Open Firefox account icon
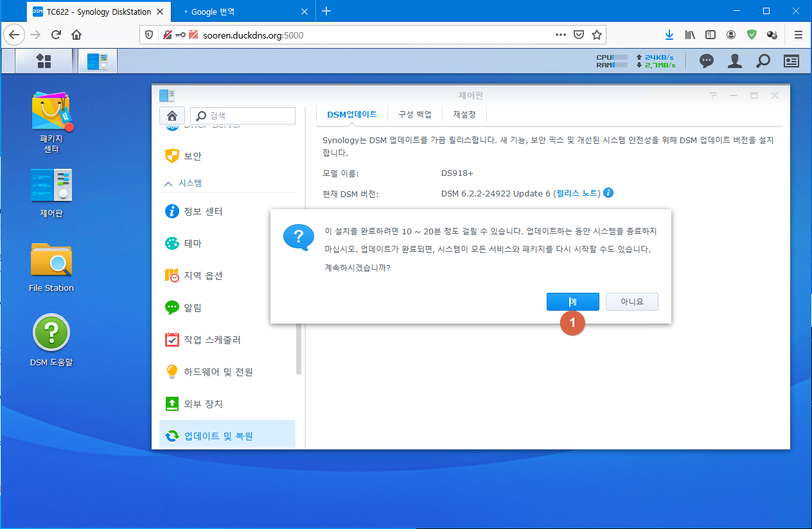This screenshot has height=529, width=812. (731, 35)
